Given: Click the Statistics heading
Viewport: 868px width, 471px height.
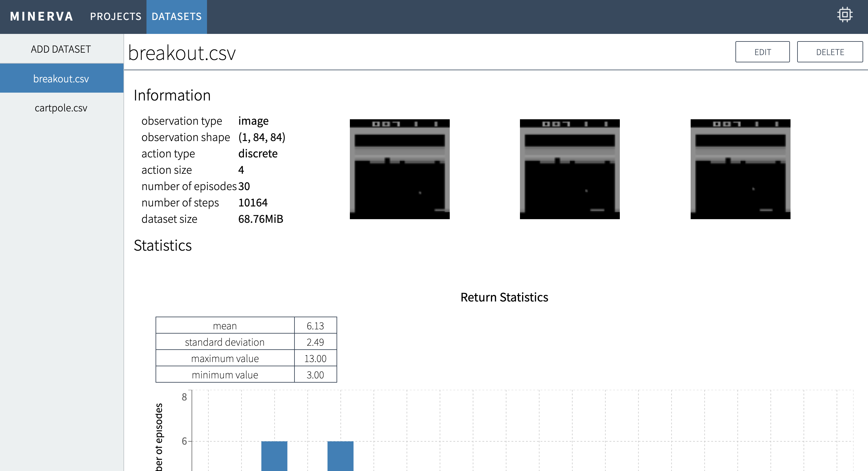Looking at the screenshot, I should click(x=163, y=245).
